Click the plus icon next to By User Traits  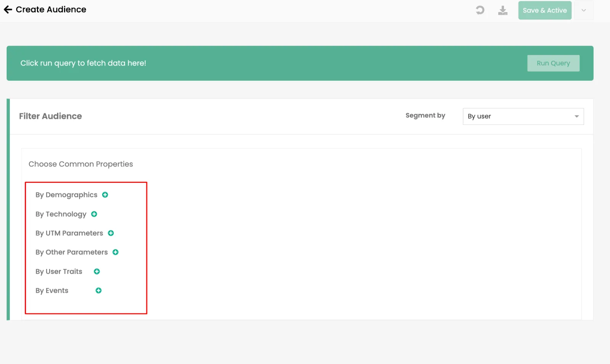click(97, 271)
